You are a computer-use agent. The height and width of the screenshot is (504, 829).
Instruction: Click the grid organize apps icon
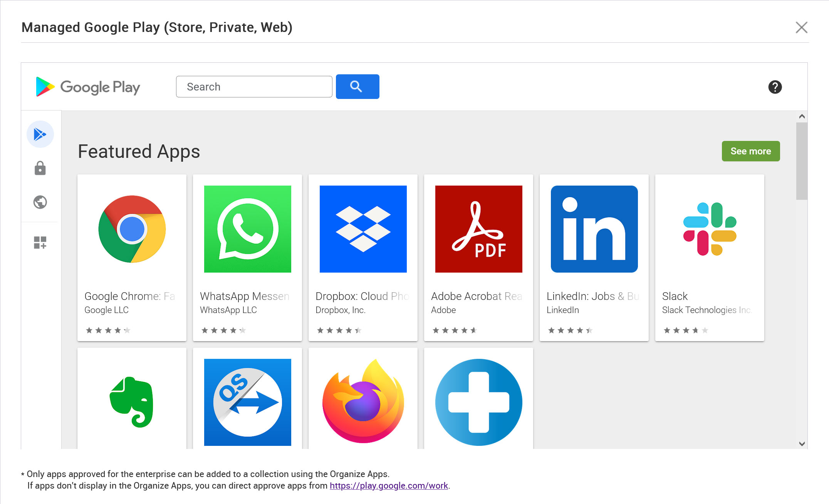click(40, 241)
